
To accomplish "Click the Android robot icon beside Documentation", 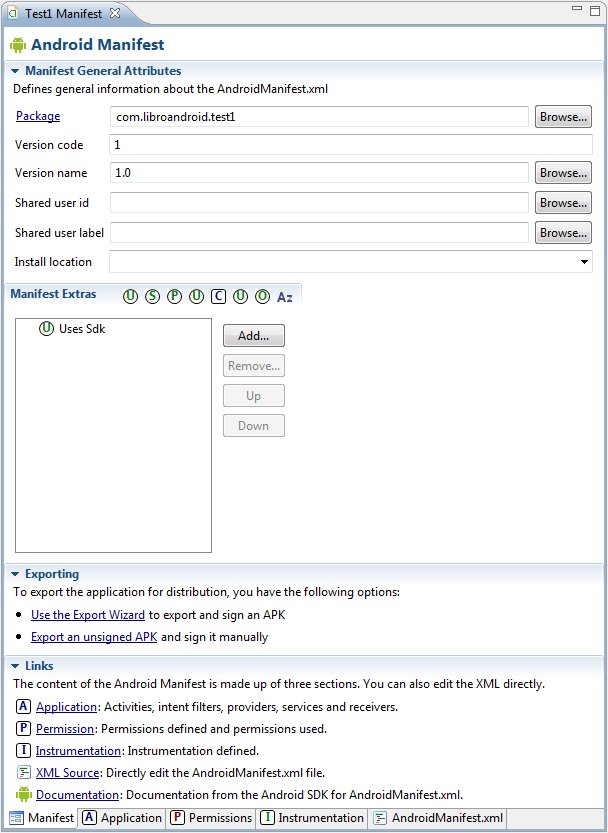I will (x=23, y=794).
